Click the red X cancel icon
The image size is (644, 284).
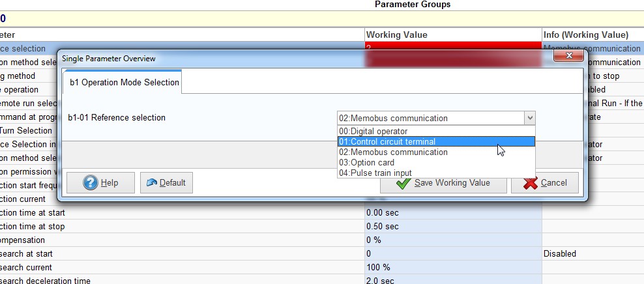(x=531, y=183)
